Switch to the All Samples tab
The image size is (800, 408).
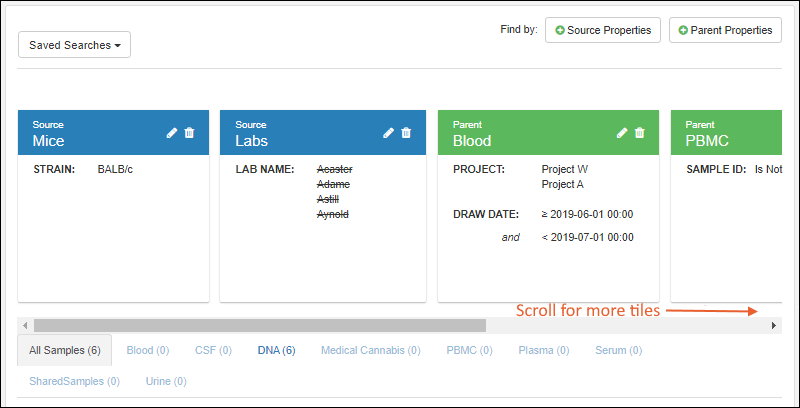click(65, 350)
